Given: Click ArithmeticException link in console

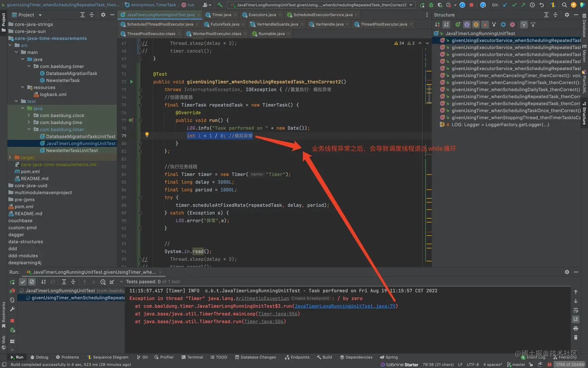Looking at the screenshot, I should [x=262, y=298].
